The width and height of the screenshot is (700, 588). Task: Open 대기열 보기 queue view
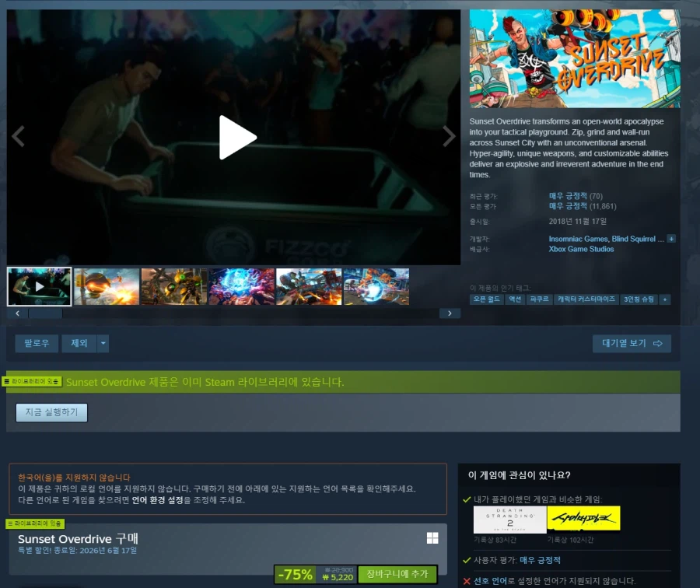(632, 343)
